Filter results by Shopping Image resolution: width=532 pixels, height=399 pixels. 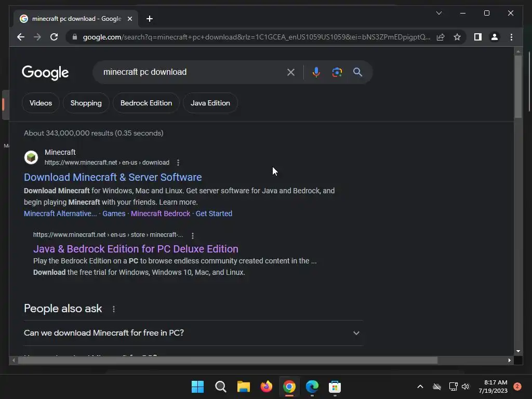(x=86, y=103)
